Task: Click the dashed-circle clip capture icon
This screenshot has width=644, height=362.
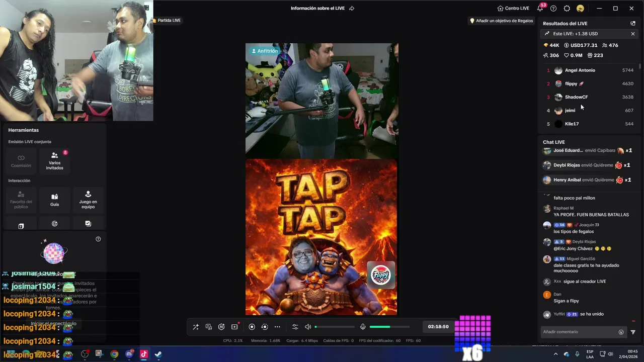Action: pos(265,327)
